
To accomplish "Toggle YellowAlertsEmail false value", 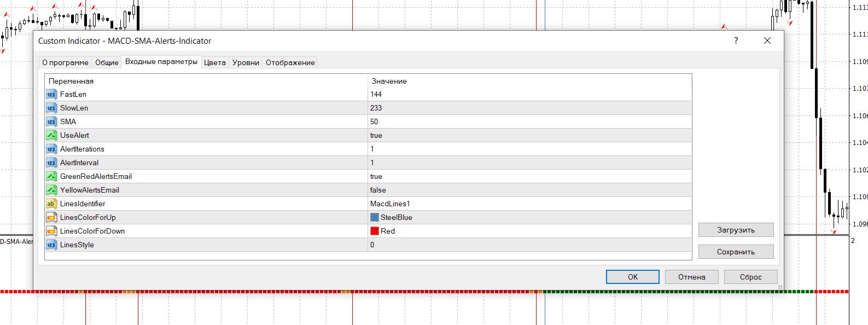I will click(x=529, y=190).
